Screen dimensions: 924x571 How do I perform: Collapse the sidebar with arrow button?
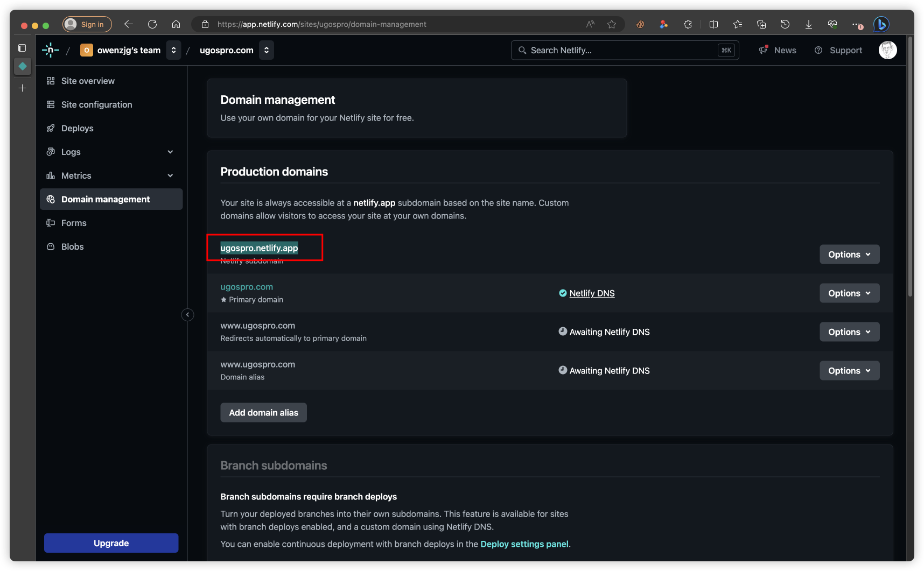point(187,315)
